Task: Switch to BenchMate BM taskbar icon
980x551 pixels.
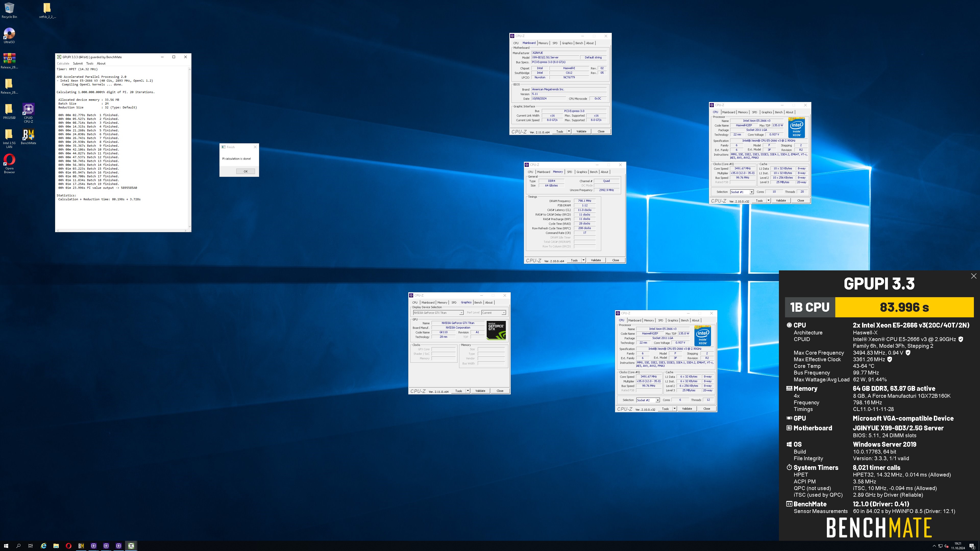Action: pyautogui.click(x=81, y=546)
